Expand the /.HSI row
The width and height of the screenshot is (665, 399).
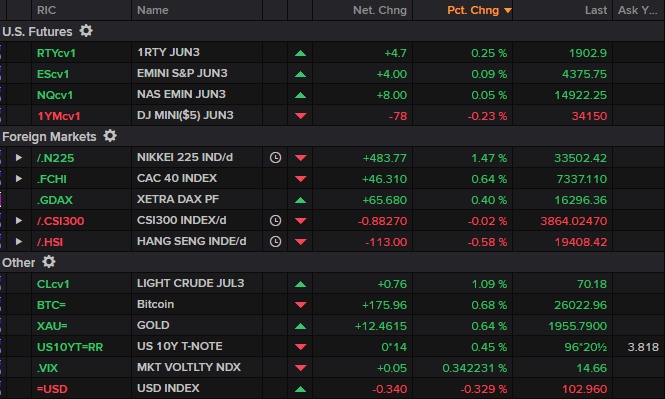pos(19,242)
